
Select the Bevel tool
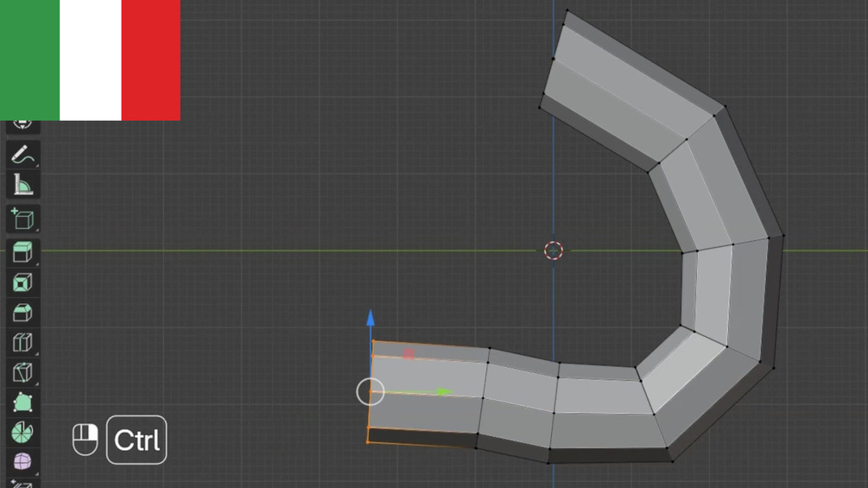(22, 313)
